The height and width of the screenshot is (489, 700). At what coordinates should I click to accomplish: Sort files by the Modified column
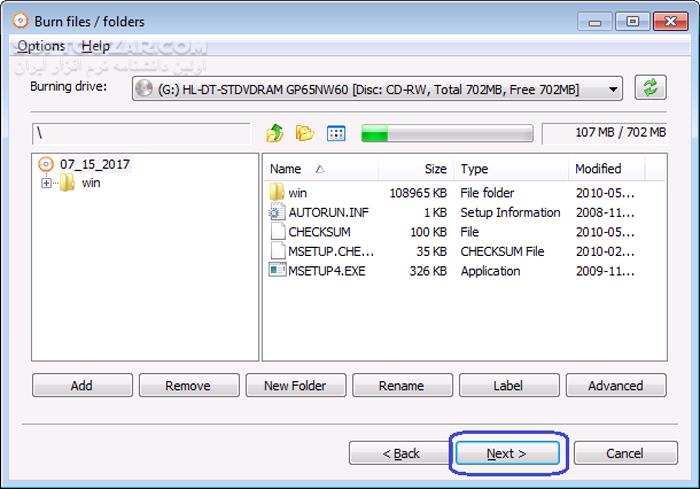tap(607, 169)
